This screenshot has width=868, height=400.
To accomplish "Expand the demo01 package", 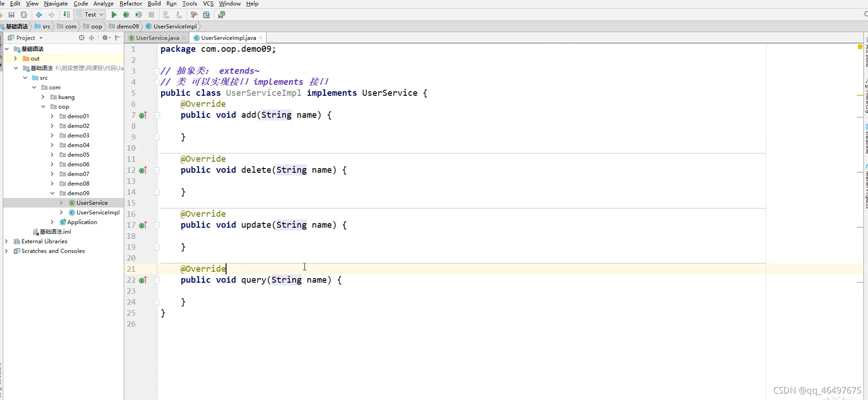I will [x=52, y=116].
